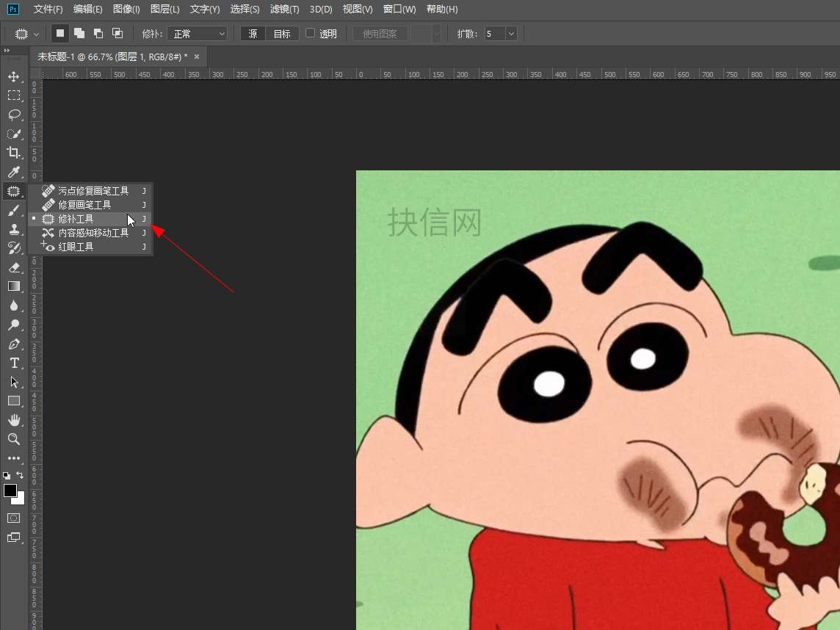Image resolution: width=840 pixels, height=630 pixels.
Task: Click the white background color swatch
Action: click(x=21, y=499)
